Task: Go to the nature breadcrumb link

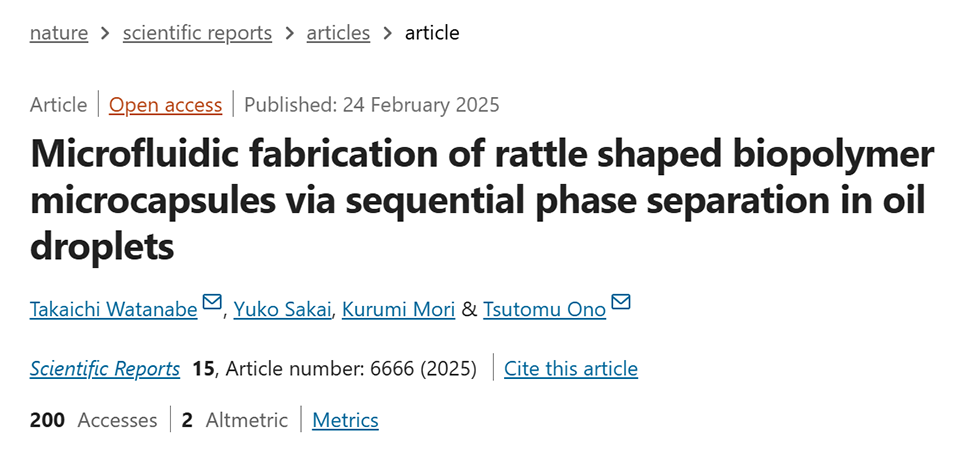Action: pos(59,33)
